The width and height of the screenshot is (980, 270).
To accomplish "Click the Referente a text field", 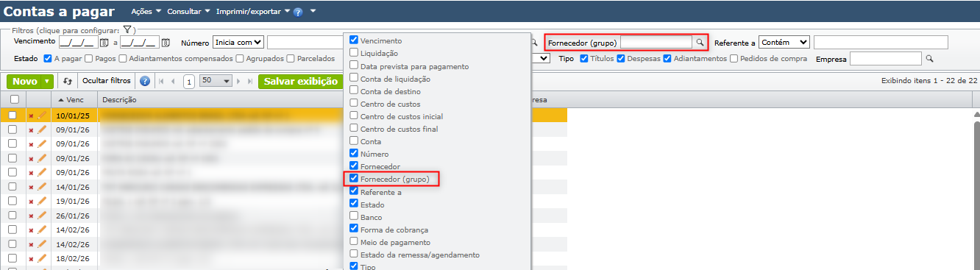I will tap(881, 43).
